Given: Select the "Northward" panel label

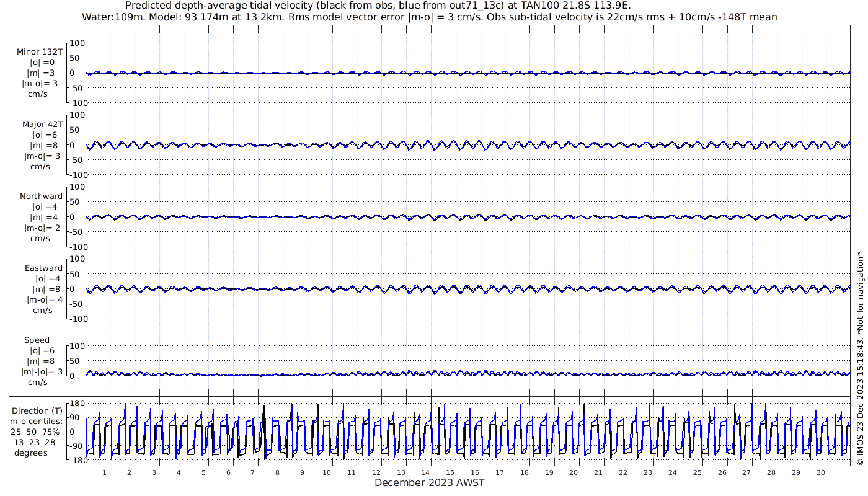Looking at the screenshot, I should pos(42,197).
